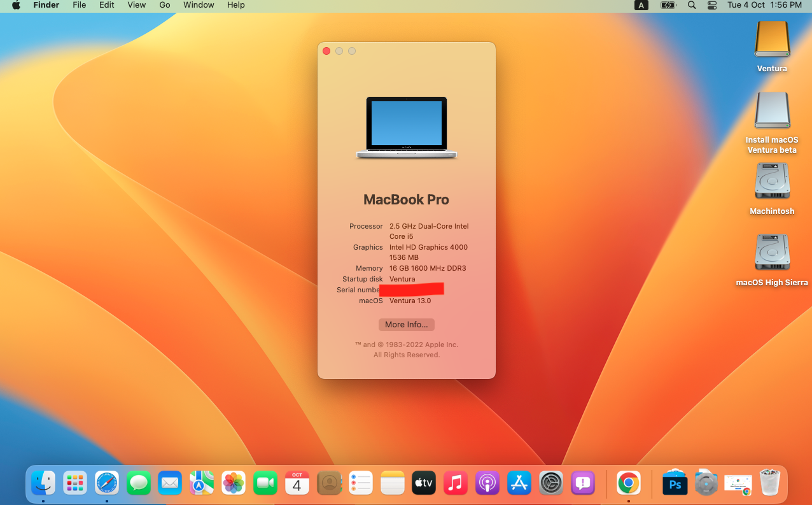Viewport: 812px width, 505px height.
Task: Launch Podcasts from the dock
Action: pos(487,484)
